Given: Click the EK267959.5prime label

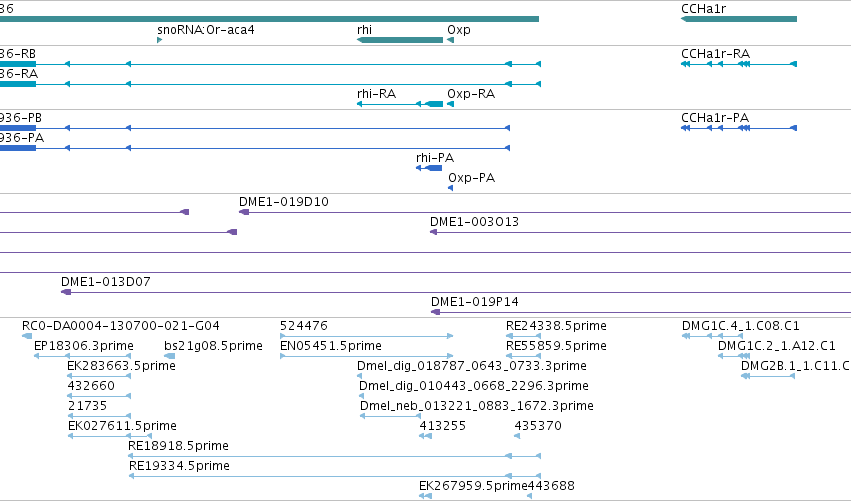Looking at the screenshot, I should [473, 486].
